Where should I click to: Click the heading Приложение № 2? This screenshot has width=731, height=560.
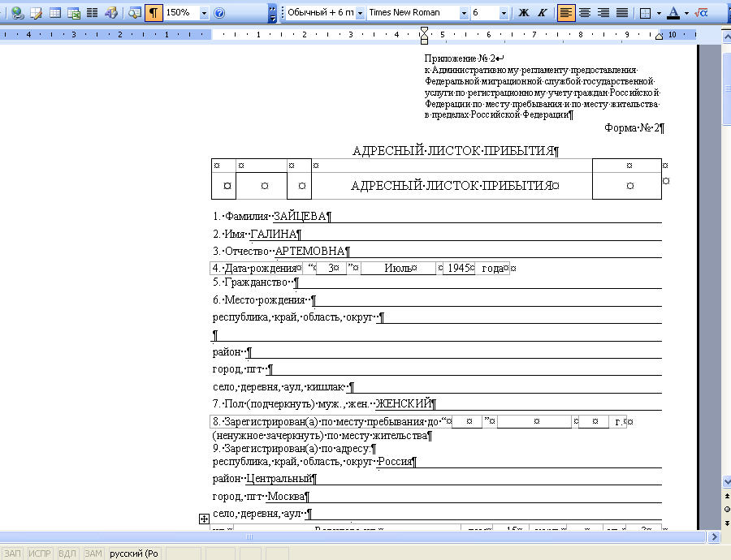(x=460, y=58)
